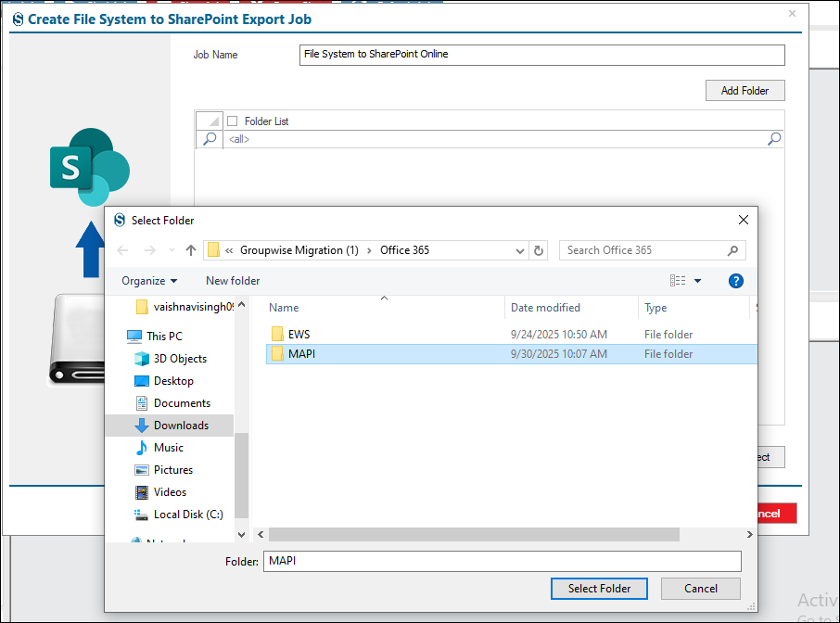Click file list scroll right arrow
The image size is (840, 623).
click(749, 534)
